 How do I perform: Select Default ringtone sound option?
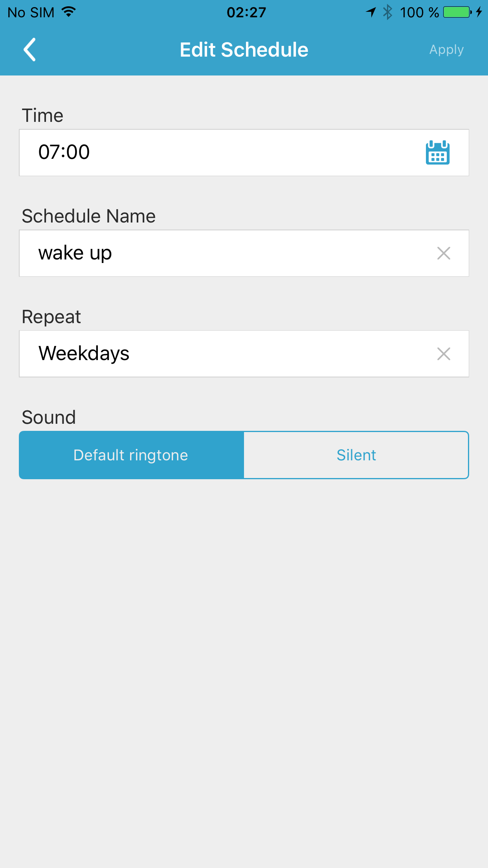[x=131, y=455]
